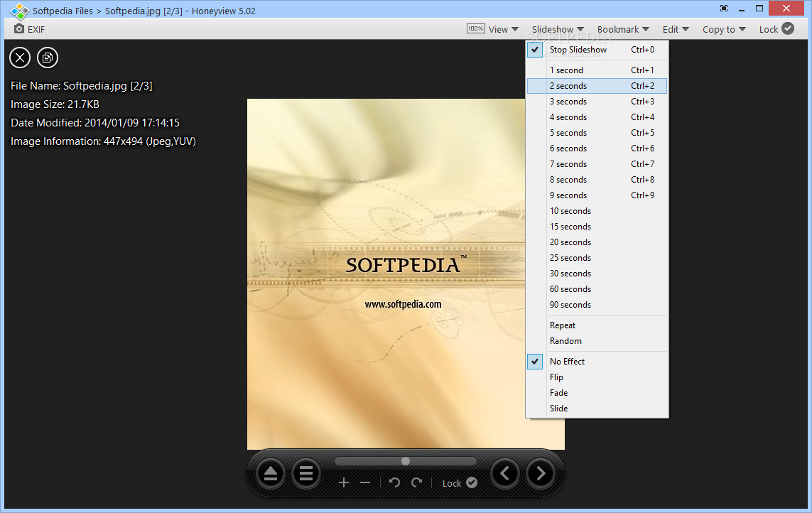Screen dimensions: 812x513
Task: Click the Date Modified text line
Action: point(95,123)
